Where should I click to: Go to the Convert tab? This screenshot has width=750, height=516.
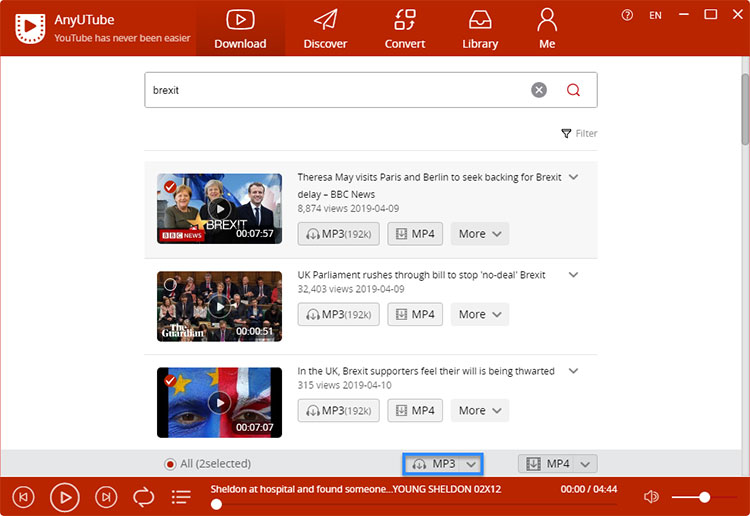point(405,29)
